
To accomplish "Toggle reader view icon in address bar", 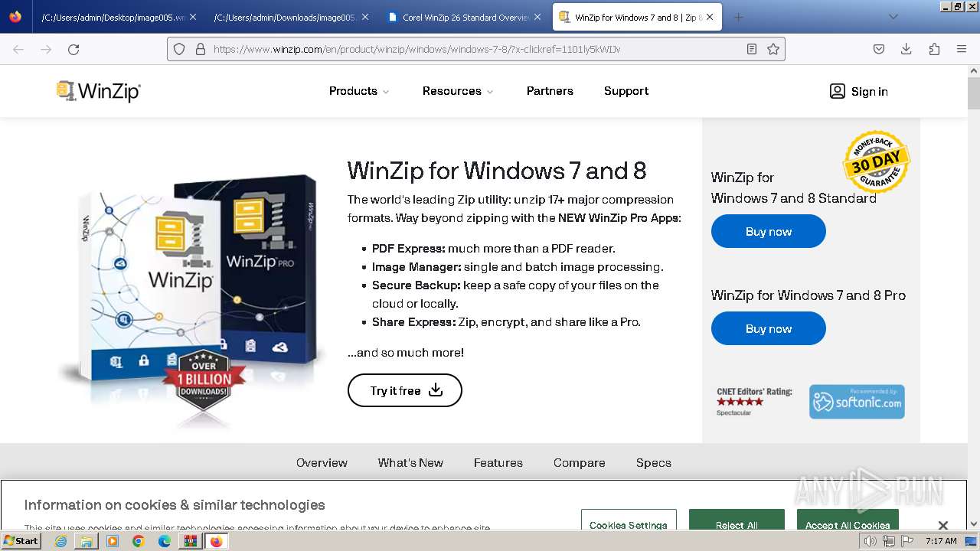I will click(752, 49).
